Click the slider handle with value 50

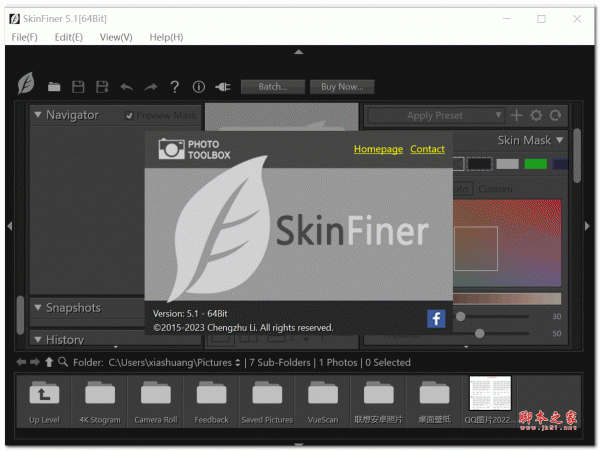click(x=479, y=333)
